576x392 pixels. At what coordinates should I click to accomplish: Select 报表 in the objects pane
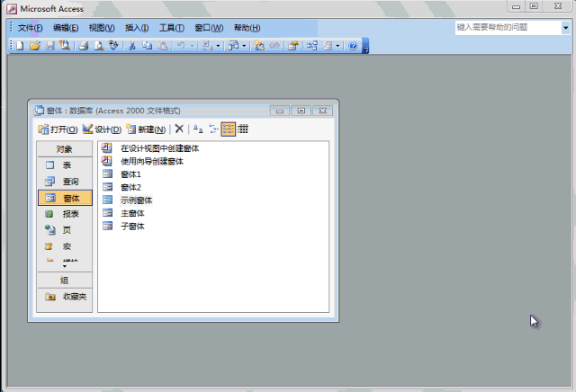[65, 214]
